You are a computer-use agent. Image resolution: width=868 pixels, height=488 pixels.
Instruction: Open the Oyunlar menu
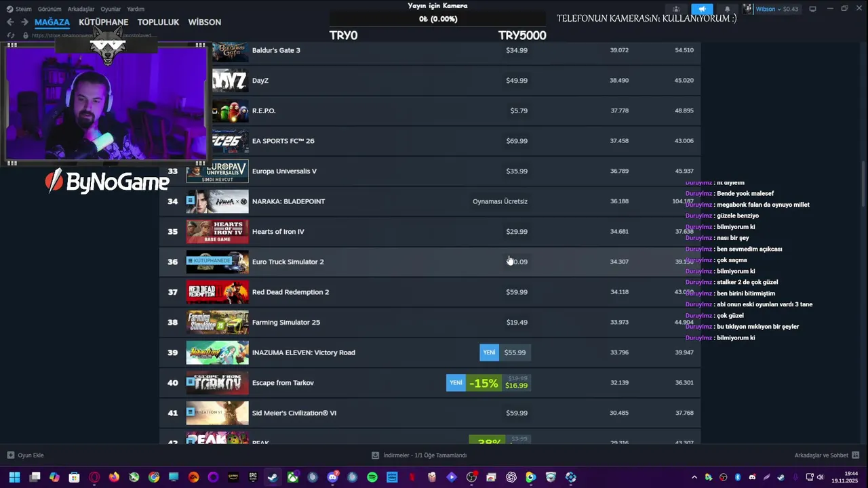pos(111,9)
